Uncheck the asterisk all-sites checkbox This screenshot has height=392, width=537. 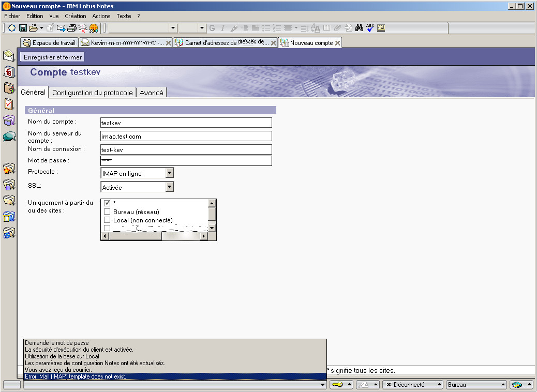coord(108,203)
